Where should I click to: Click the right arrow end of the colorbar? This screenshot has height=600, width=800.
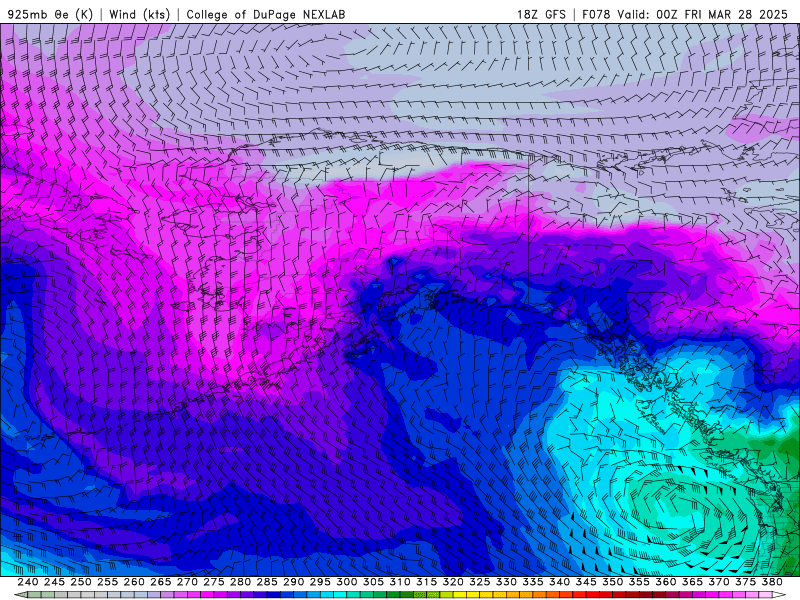coord(779,595)
